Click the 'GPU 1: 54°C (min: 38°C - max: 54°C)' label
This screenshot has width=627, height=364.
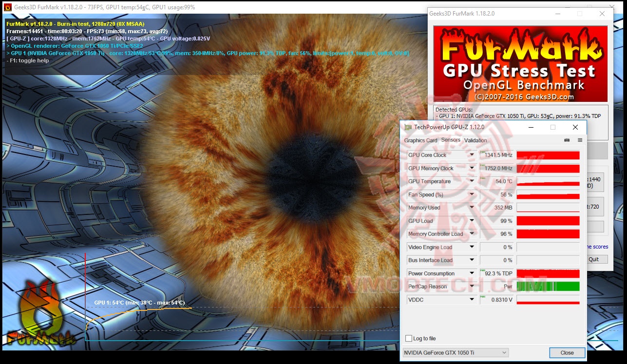click(x=139, y=303)
